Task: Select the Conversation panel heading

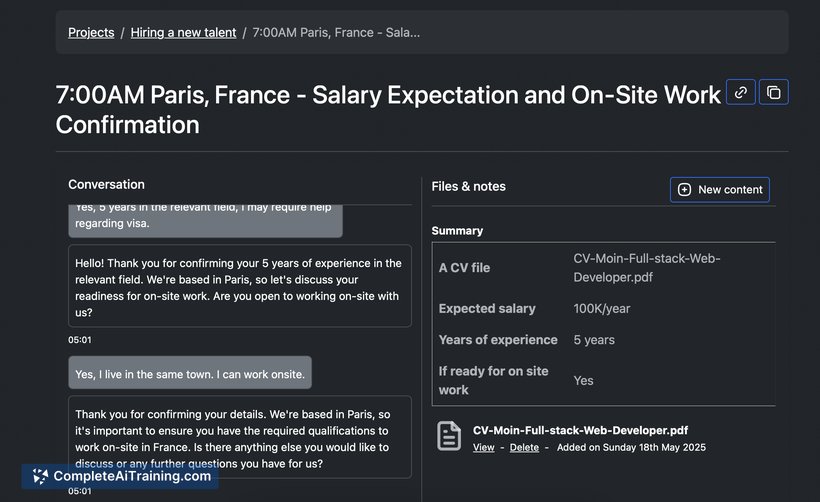Action: click(106, 184)
